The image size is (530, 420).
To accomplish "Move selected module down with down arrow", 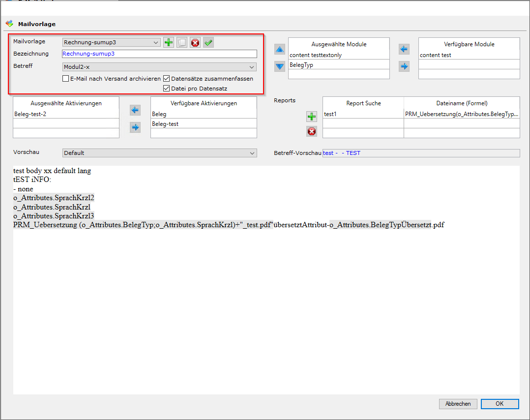I will [x=279, y=66].
